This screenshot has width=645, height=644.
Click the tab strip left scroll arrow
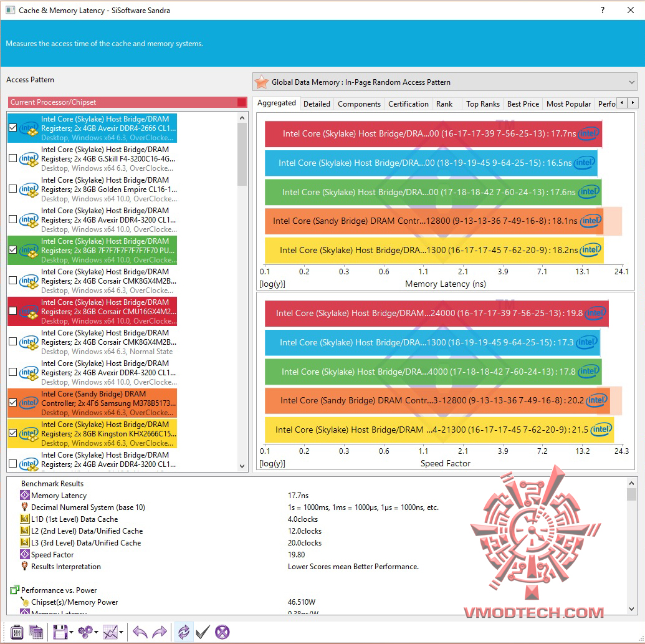622,103
